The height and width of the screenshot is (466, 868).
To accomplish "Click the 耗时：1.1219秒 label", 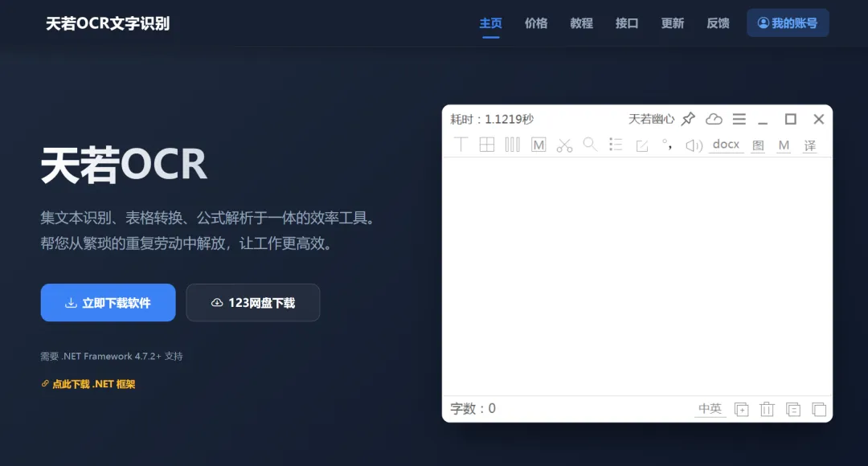I will tap(492, 119).
